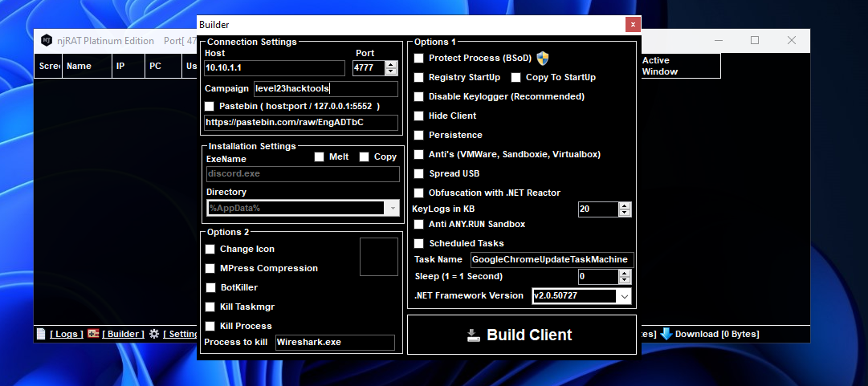Click the Active Window column header
The height and width of the screenshot is (386, 868).
(680, 66)
